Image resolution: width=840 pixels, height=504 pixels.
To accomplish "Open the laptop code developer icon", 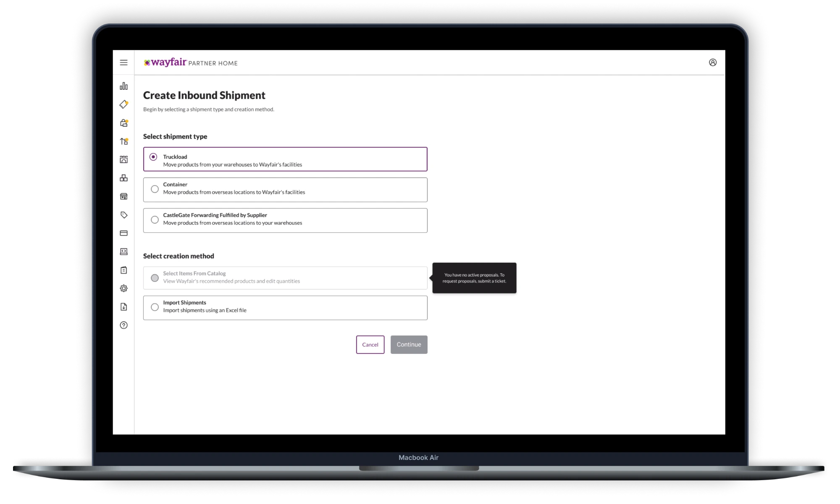I will coord(123,251).
